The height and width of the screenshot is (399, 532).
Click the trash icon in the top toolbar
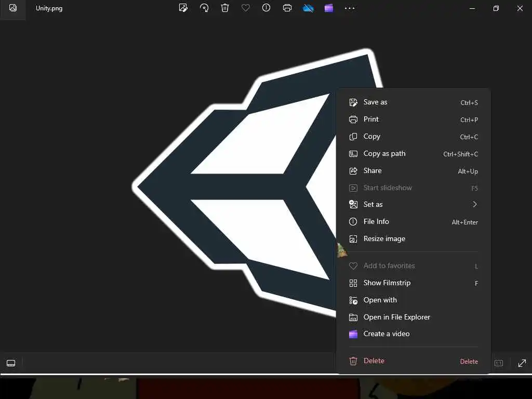pyautogui.click(x=225, y=8)
